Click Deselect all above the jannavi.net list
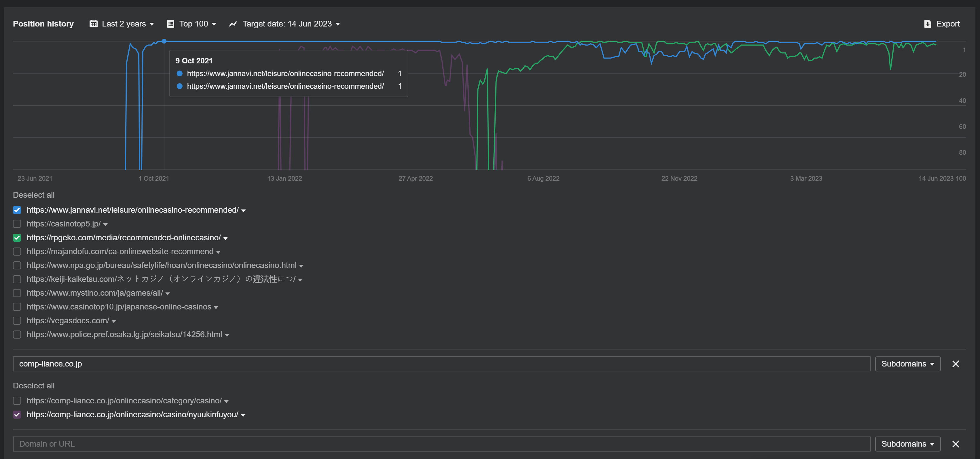This screenshot has height=459, width=980. (34, 195)
